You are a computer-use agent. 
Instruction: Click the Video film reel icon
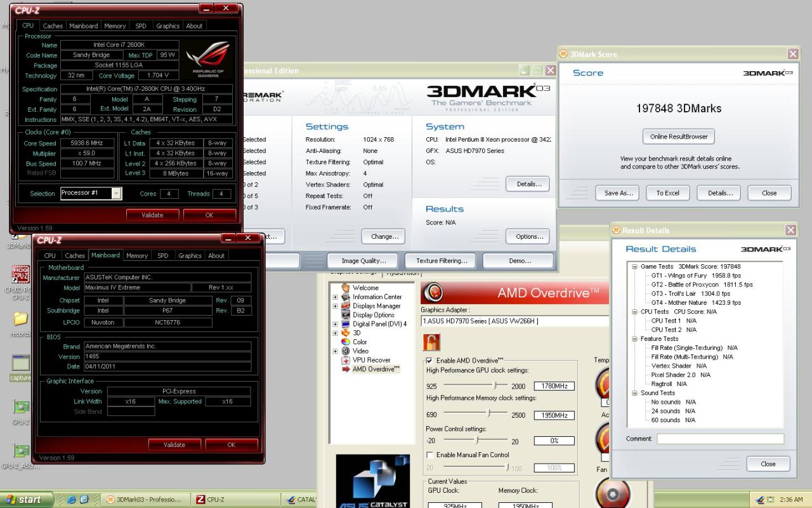click(x=346, y=351)
